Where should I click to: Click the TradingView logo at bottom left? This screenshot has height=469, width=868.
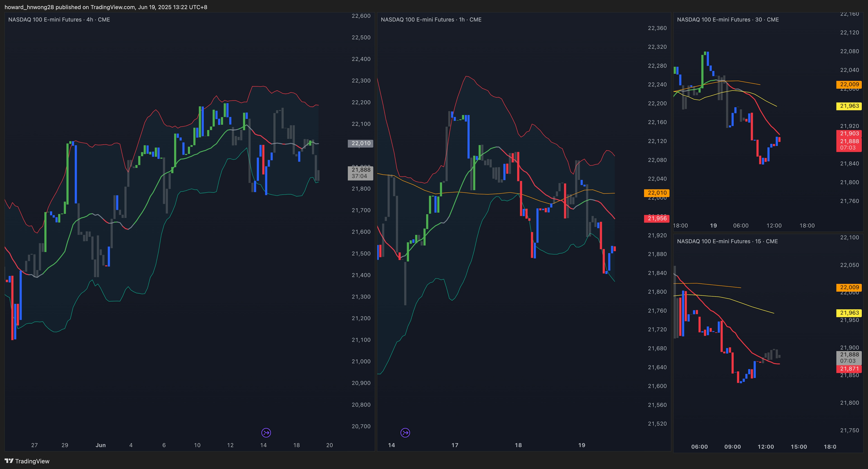pyautogui.click(x=27, y=461)
